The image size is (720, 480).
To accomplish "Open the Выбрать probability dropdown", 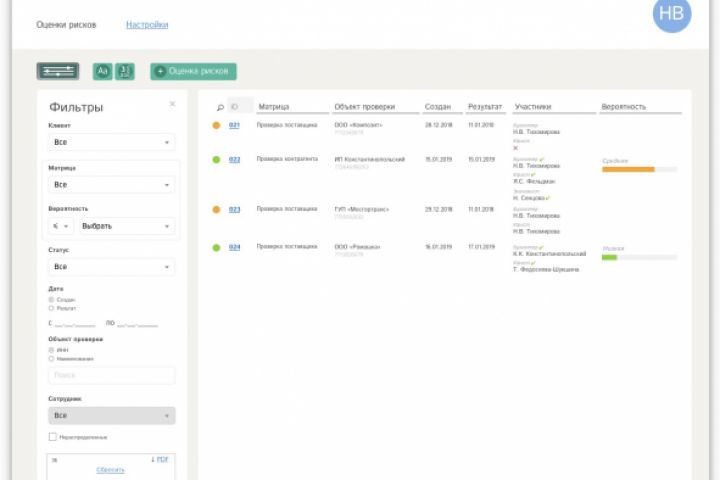I will coord(127,226).
